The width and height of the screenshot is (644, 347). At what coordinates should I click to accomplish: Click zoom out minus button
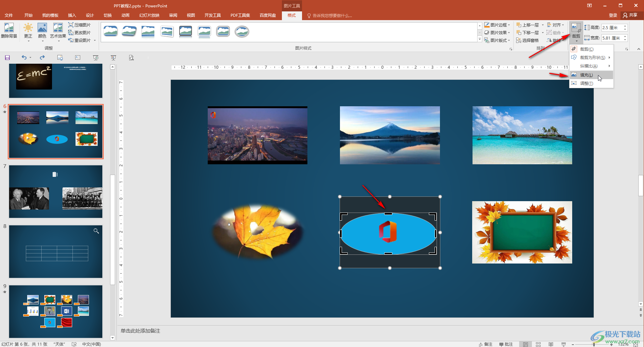573,344
